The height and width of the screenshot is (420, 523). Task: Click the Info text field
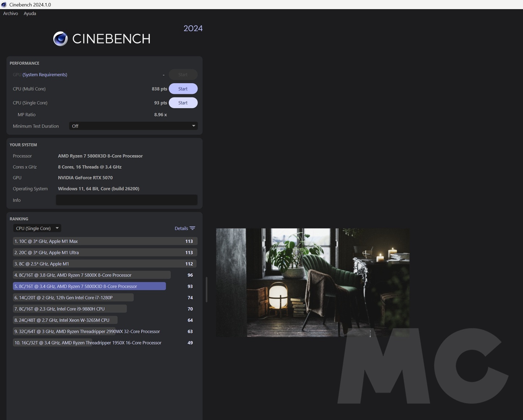coord(126,200)
